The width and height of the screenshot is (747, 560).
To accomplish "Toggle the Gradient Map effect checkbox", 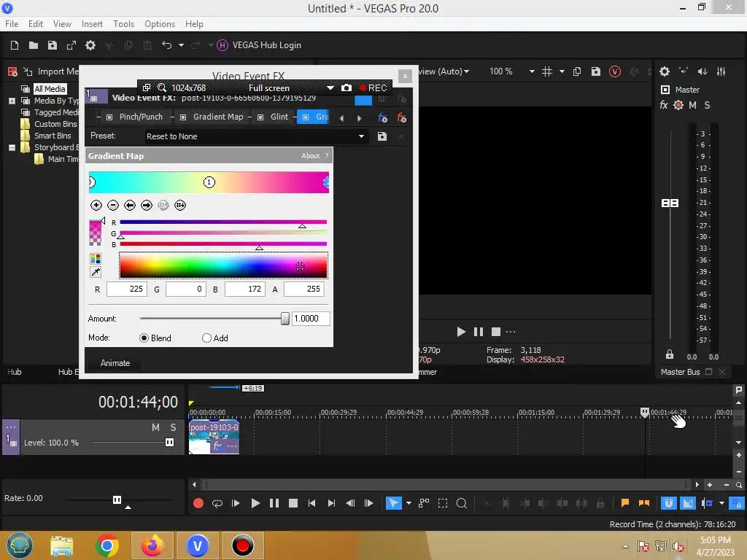I will 183,117.
